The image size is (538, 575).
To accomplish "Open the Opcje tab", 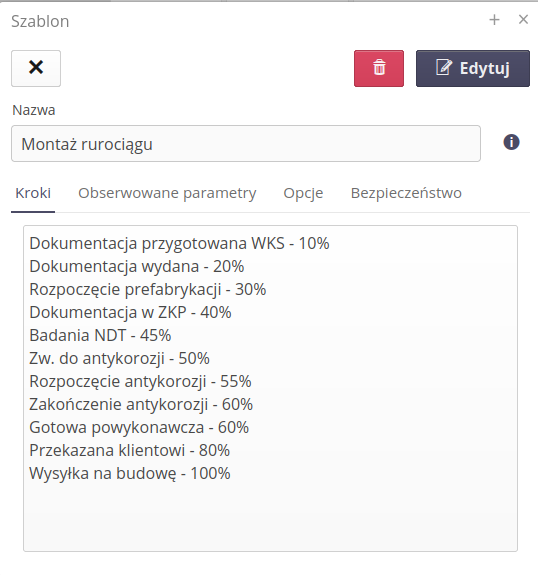I will pos(303,193).
